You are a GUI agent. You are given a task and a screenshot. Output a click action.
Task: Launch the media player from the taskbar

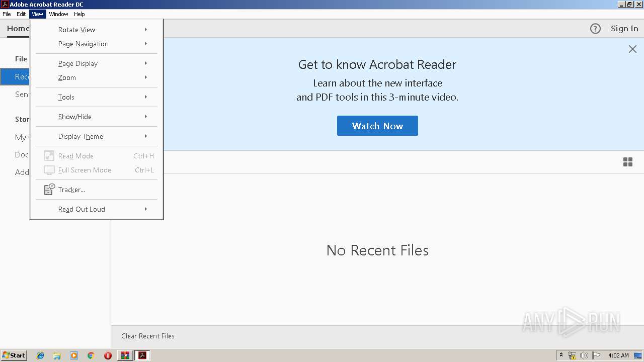74,355
